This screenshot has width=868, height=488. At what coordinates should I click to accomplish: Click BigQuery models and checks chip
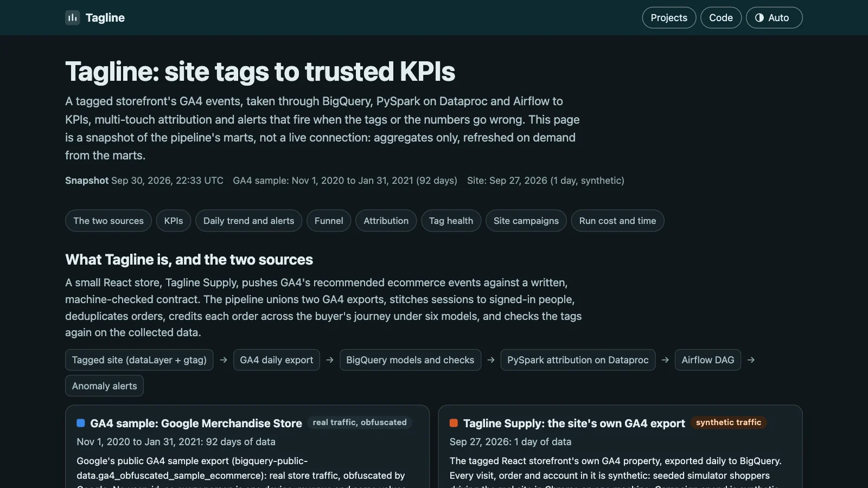coord(410,360)
